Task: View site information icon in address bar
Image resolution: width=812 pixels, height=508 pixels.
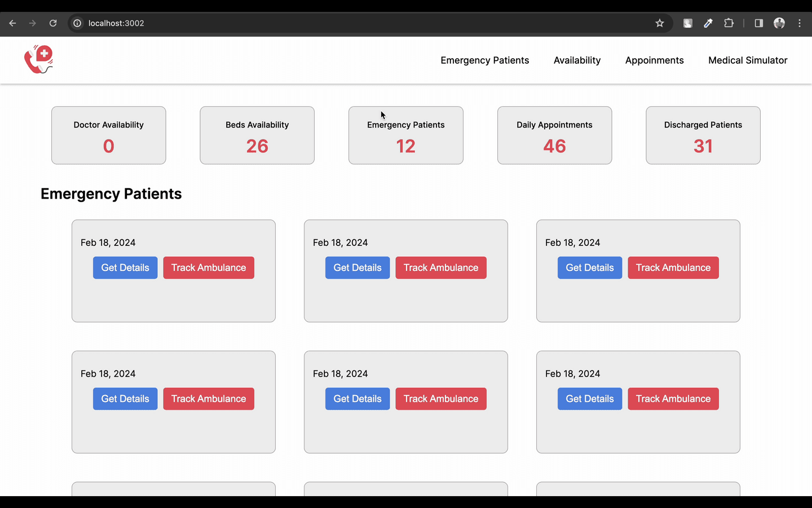Action: coord(77,23)
